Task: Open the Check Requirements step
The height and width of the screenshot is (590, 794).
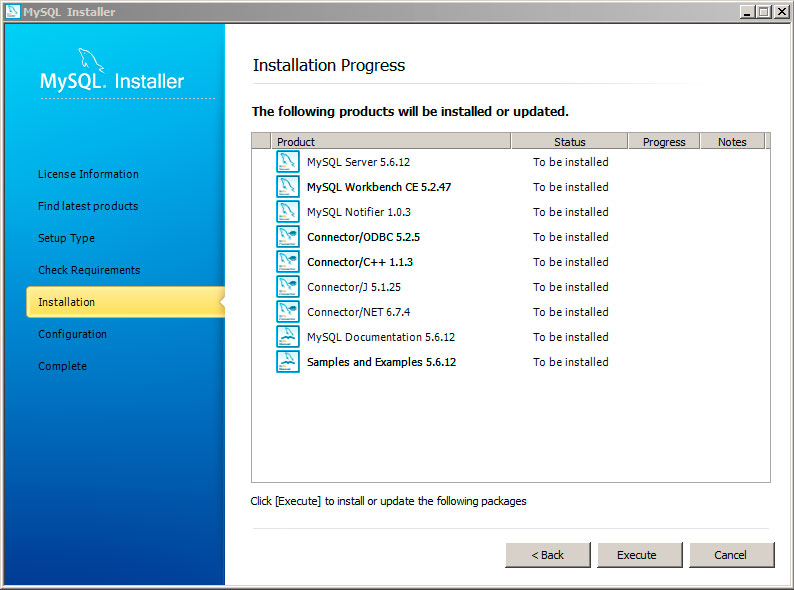Action: 89,270
